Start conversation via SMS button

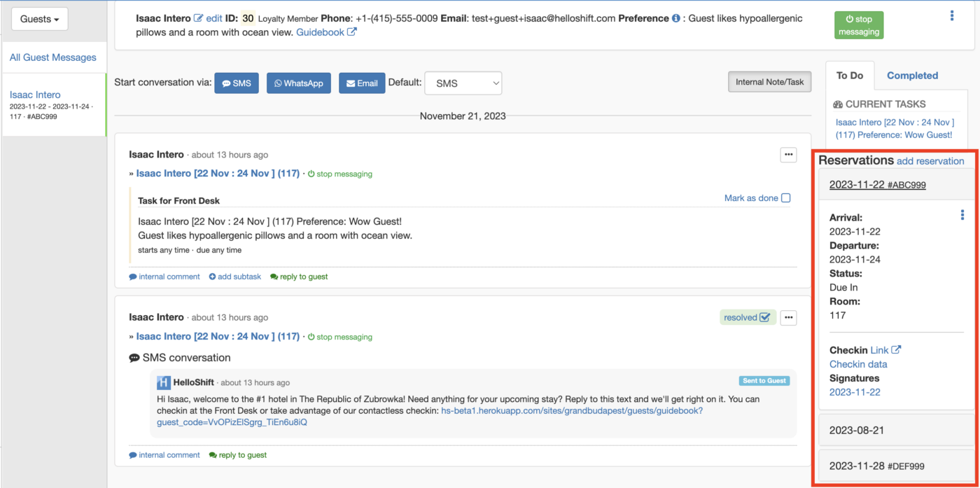click(237, 83)
